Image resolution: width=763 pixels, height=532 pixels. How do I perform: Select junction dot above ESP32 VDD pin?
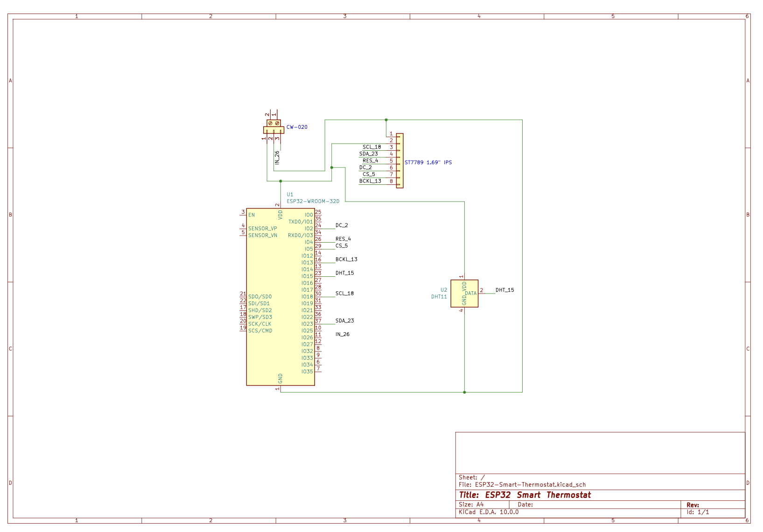280,181
